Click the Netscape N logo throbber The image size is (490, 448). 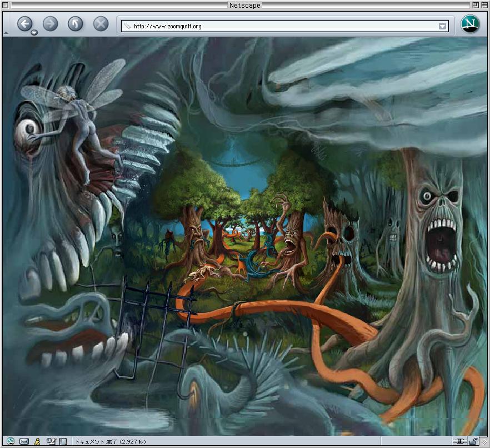pyautogui.click(x=471, y=24)
